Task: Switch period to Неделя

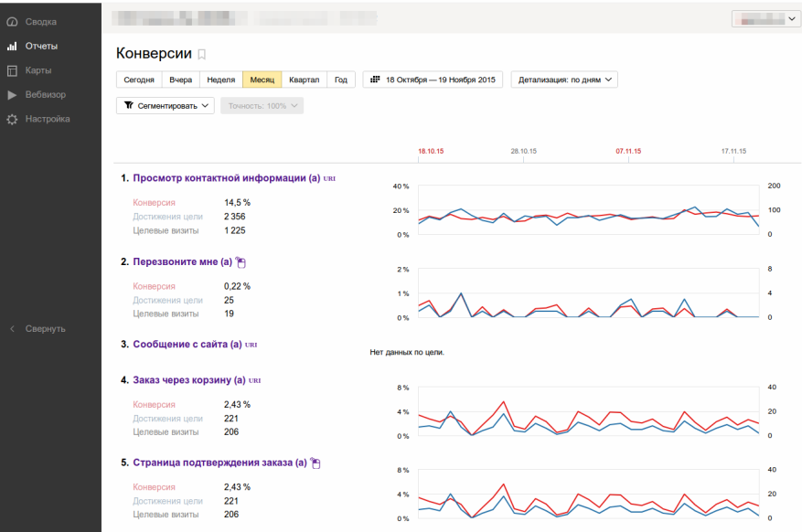Action: click(220, 80)
